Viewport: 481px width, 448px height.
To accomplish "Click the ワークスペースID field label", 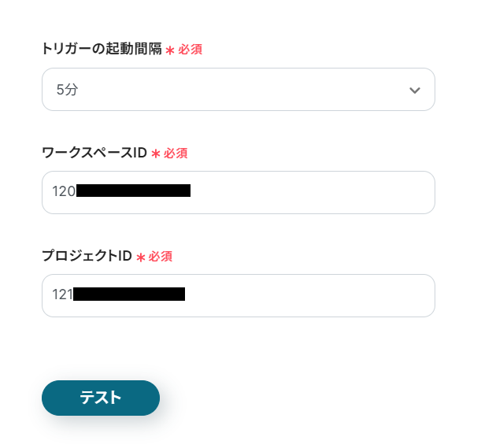I will tap(94, 153).
